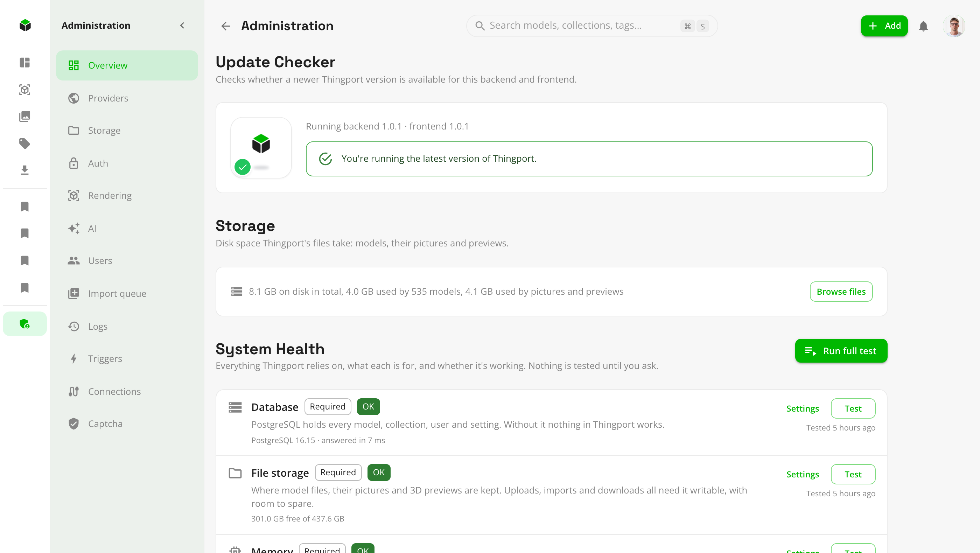The image size is (980, 553).
Task: Open notifications bell
Action: pos(923,26)
